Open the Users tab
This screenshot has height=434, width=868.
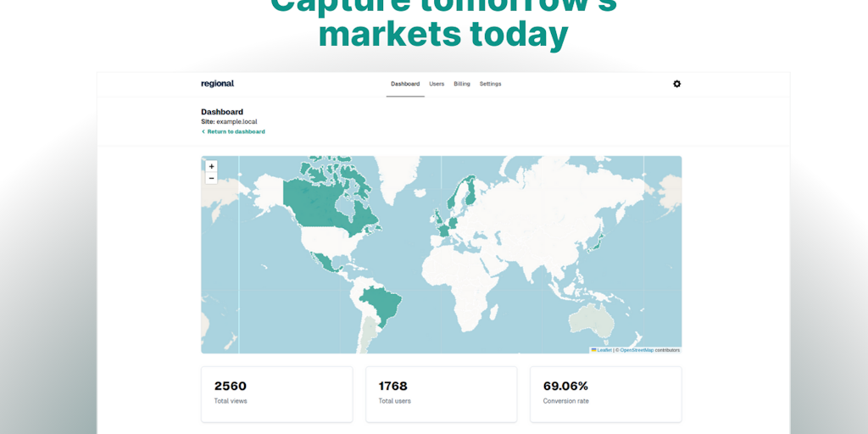click(437, 84)
